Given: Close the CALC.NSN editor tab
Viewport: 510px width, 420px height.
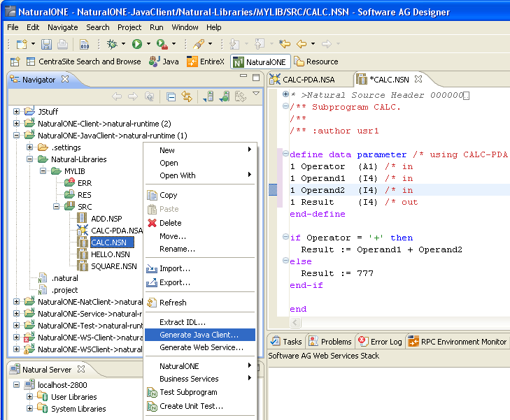Looking at the screenshot, I should tap(418, 79).
